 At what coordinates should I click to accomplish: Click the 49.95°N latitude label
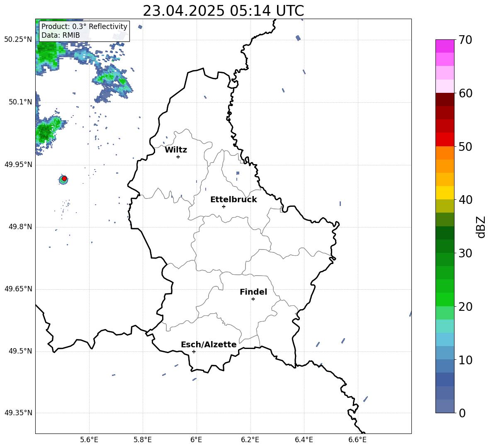[18, 165]
